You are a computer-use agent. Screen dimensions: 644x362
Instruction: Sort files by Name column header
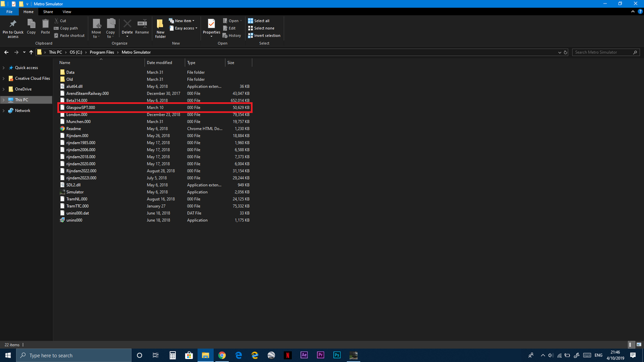(x=101, y=63)
